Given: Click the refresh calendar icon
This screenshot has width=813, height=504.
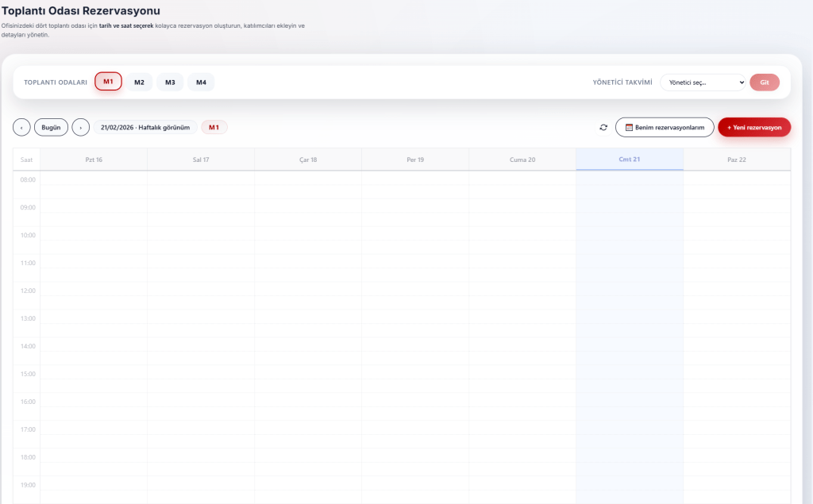Looking at the screenshot, I should pos(603,127).
